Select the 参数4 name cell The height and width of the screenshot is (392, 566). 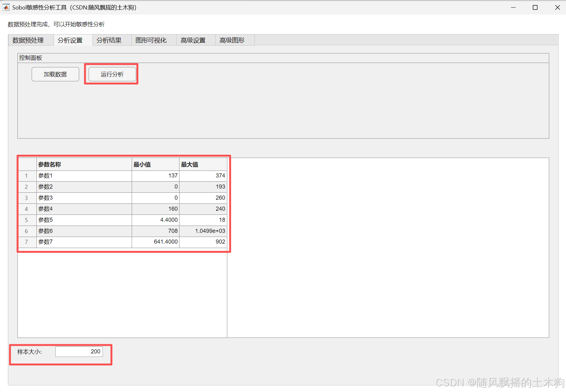[x=84, y=209]
